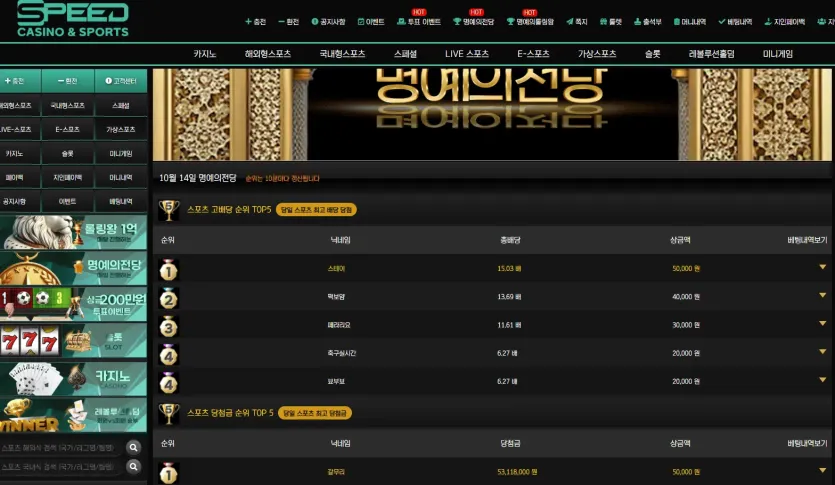Expand betting details for 13.69 배 row
835x485 pixels.
[x=822, y=295]
